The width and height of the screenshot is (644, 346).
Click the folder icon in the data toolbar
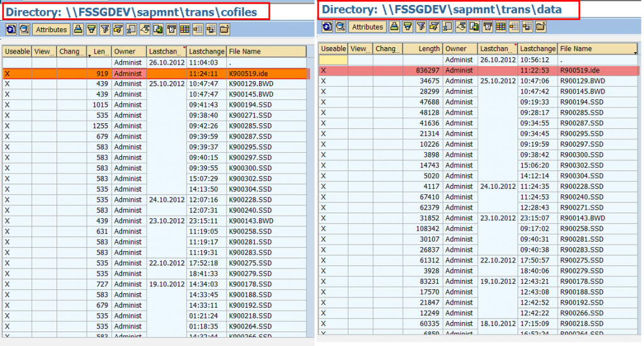[540, 26]
